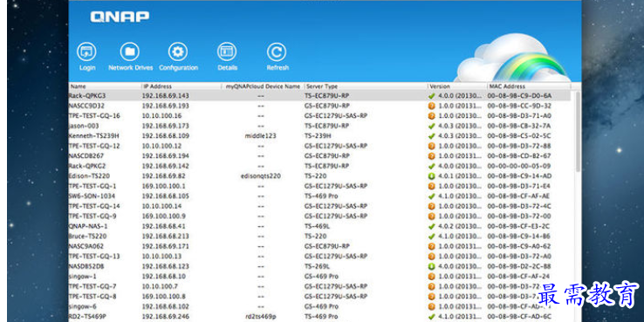
Task: Sort by myQNAPcloud Device Name column header
Action: (x=263, y=86)
